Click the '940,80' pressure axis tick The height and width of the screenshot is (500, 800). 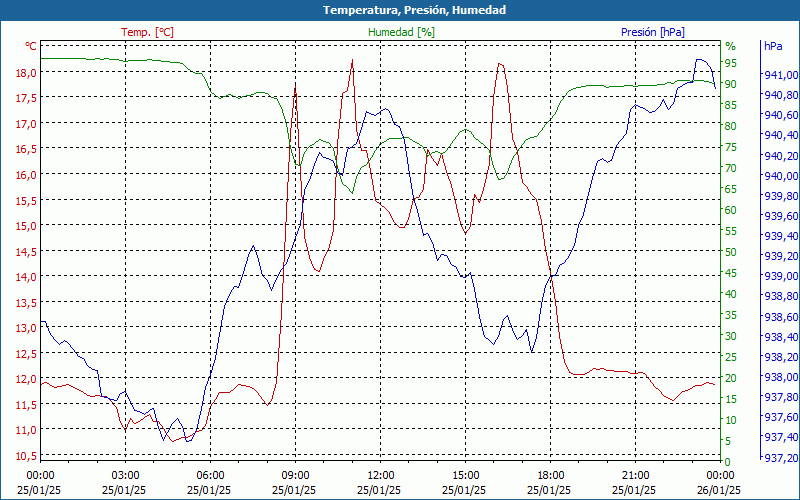(781, 95)
